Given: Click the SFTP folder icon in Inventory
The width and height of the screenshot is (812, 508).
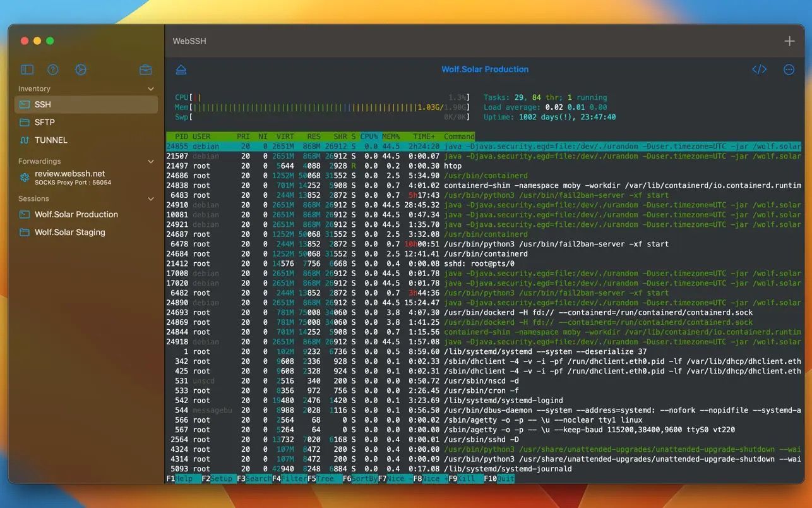Looking at the screenshot, I should [25, 122].
